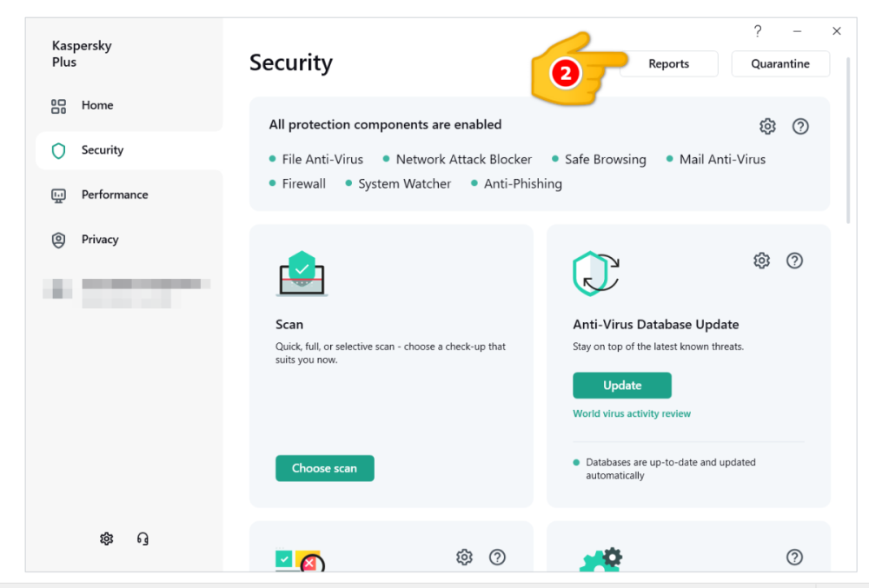Switch to the Privacy section
Screen dimensions: 869x588
(x=99, y=240)
